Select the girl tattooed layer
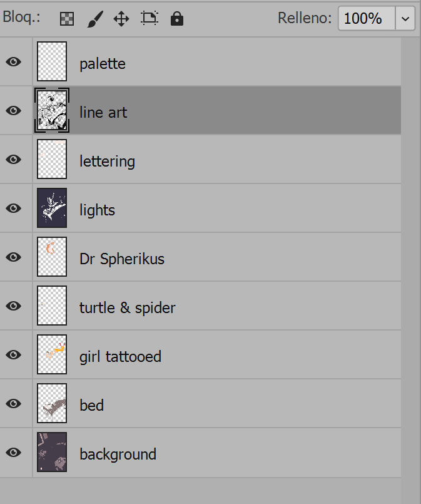 [120, 356]
